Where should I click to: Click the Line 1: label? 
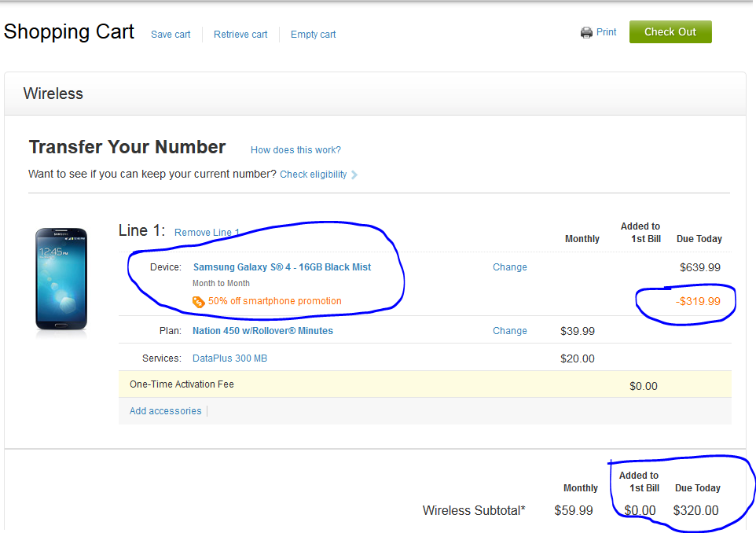click(141, 230)
